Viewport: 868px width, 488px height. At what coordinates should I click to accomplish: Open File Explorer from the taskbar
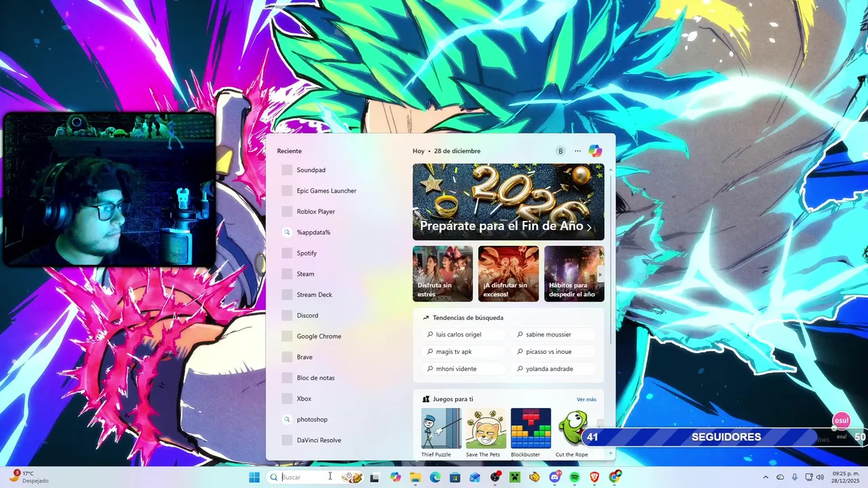coord(415,477)
